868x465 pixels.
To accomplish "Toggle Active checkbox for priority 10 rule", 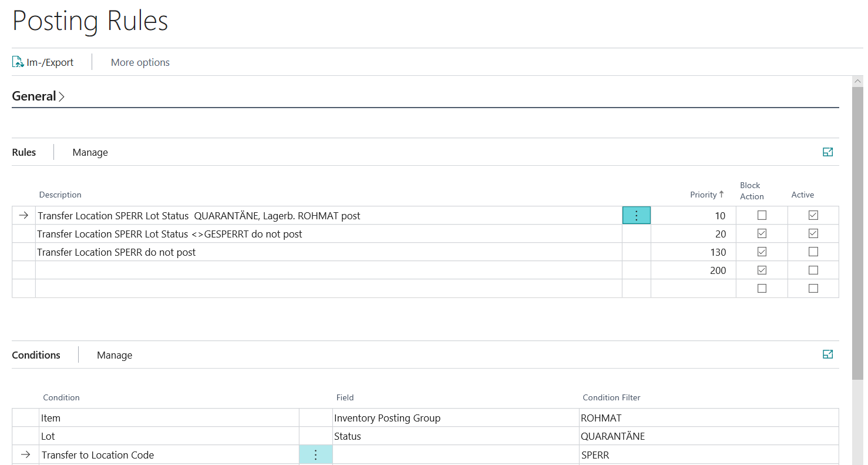I will point(813,216).
